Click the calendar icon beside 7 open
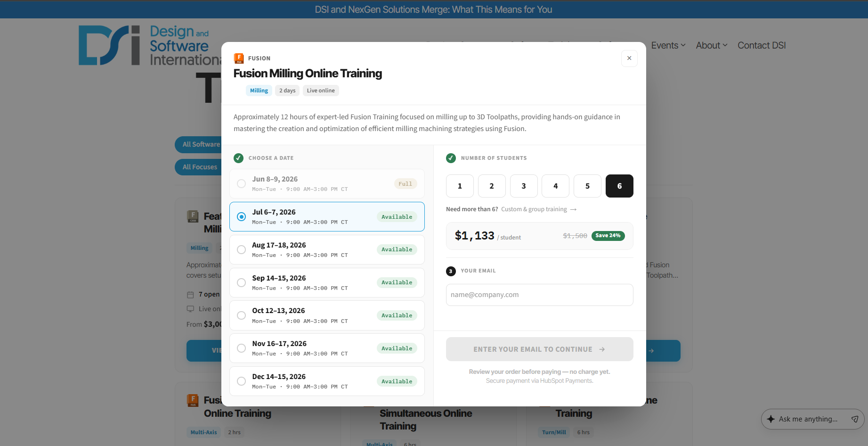Viewport: 868px width, 446px height. (x=191, y=295)
